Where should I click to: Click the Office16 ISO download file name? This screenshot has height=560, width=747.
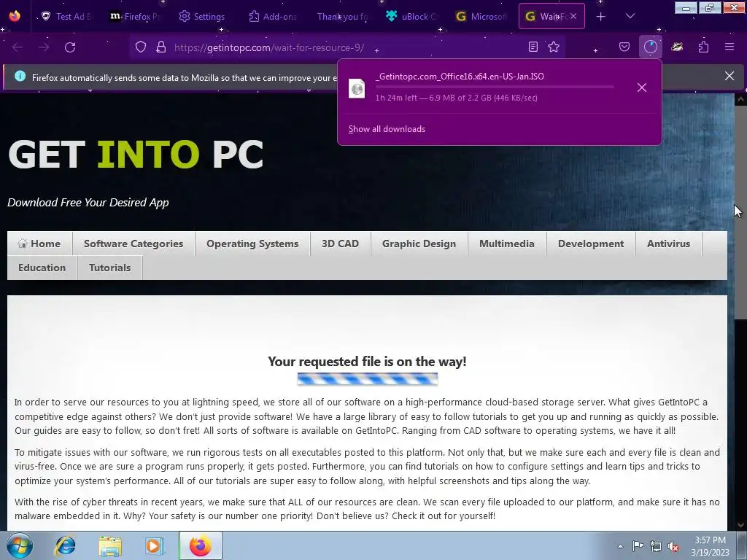click(460, 76)
